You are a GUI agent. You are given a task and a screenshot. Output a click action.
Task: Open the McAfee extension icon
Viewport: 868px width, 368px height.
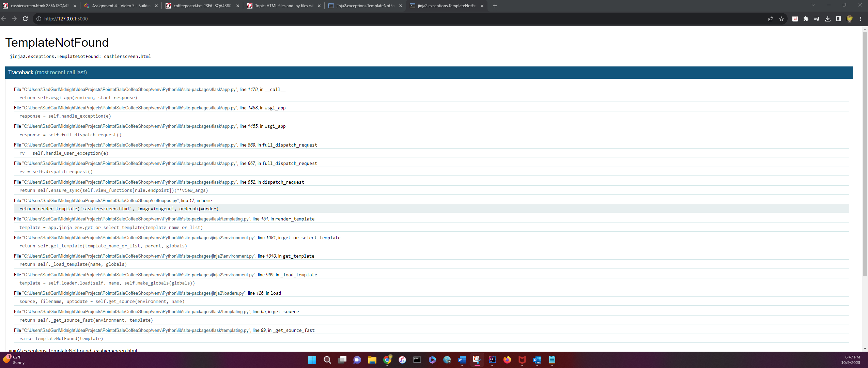click(x=795, y=19)
